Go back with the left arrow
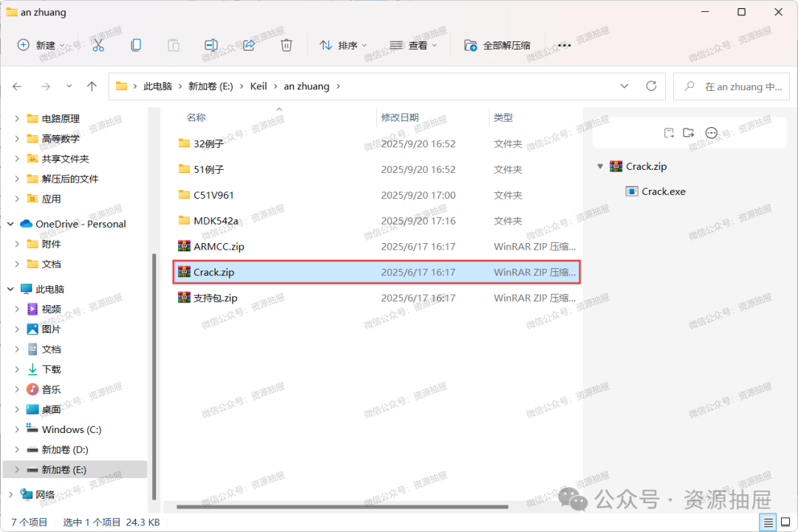Image resolution: width=798 pixels, height=532 pixels. 17,86
